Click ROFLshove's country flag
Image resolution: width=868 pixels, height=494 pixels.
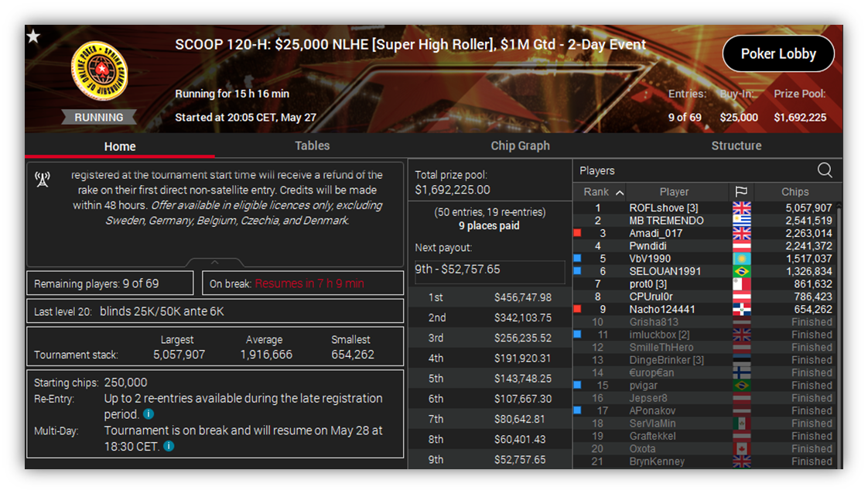click(741, 208)
